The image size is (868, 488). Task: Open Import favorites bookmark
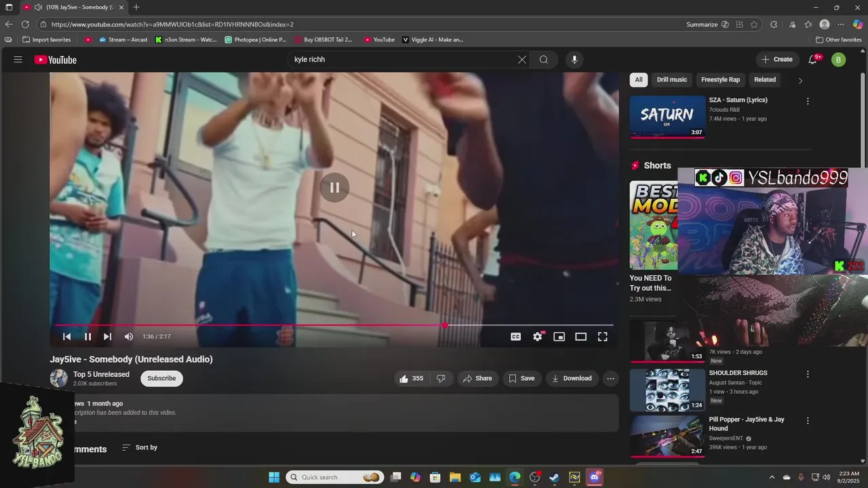(x=47, y=40)
